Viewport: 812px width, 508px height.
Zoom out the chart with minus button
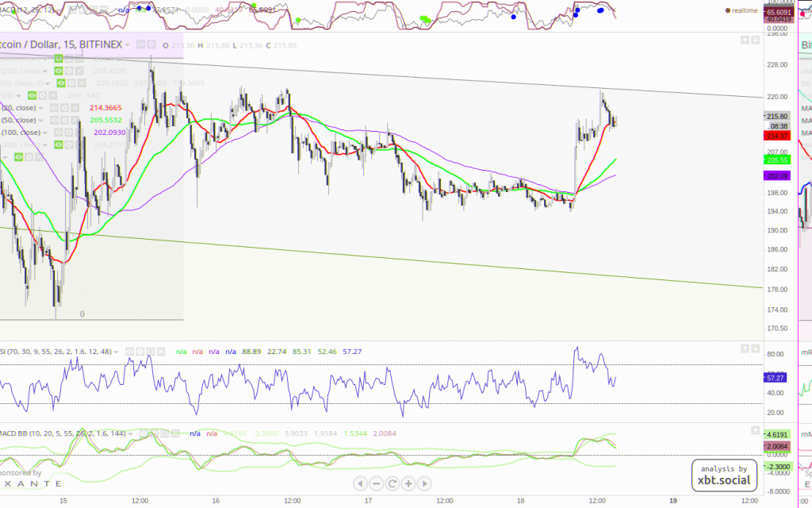click(376, 483)
